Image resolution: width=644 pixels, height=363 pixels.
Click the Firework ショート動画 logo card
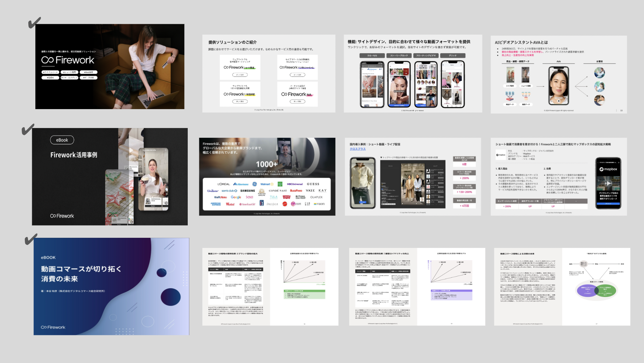click(240, 67)
